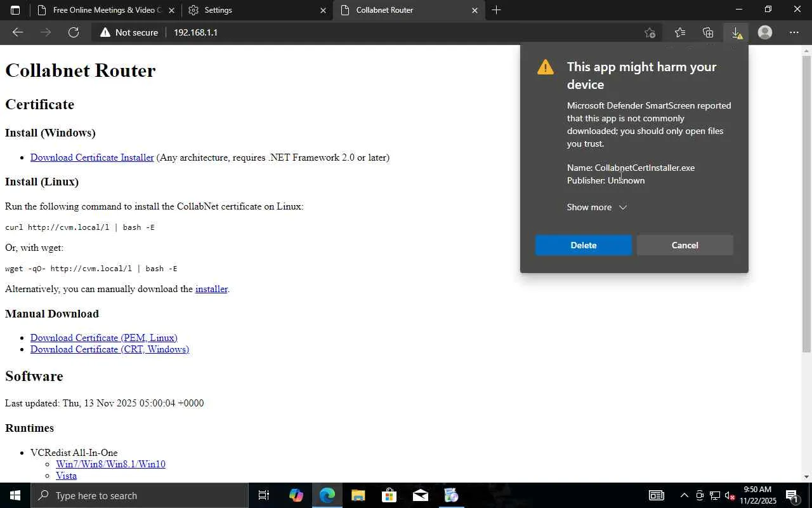Click the 'Software' heading
Screen dimensions: 812x508
pyautogui.click(x=34, y=376)
